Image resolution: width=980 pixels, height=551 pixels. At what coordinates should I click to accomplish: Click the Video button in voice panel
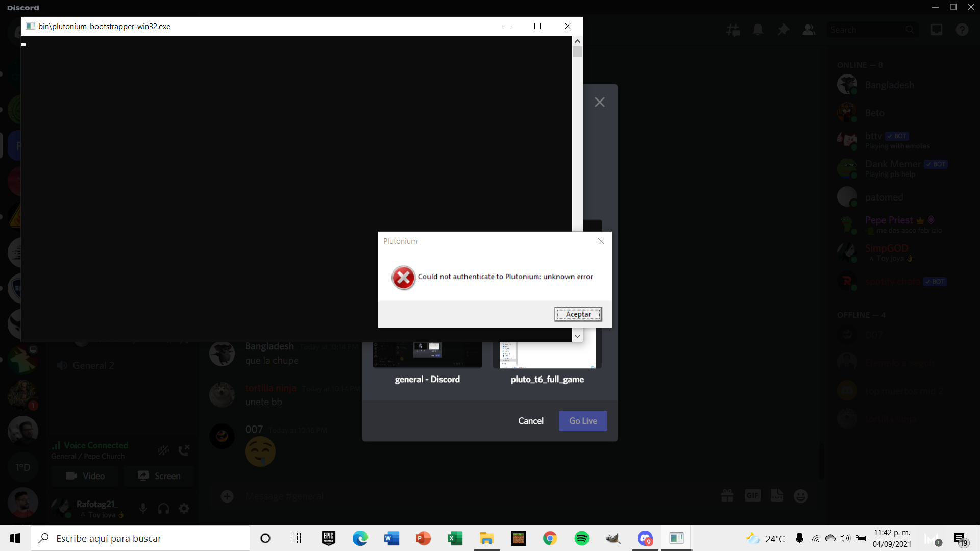click(x=85, y=476)
